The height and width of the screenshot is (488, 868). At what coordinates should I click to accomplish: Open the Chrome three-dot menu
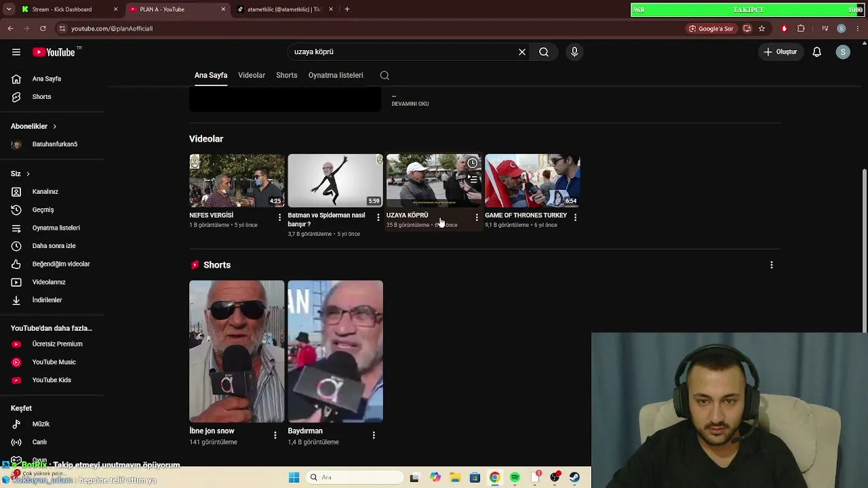[858, 28]
